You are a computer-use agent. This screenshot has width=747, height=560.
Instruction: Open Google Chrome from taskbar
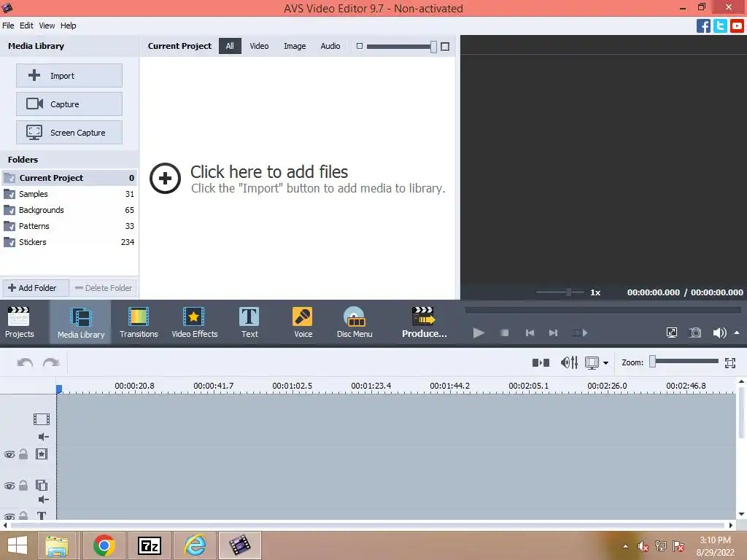pos(104,545)
